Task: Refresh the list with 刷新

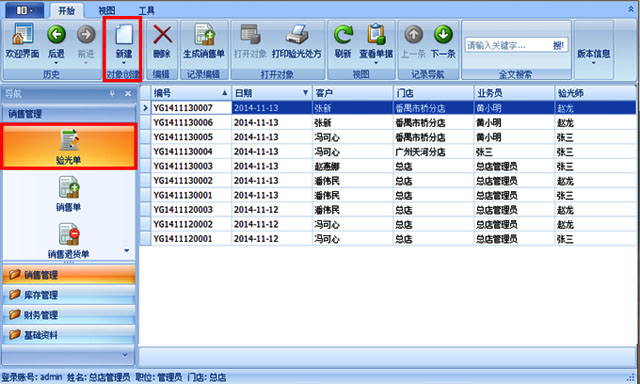Action: point(343,40)
